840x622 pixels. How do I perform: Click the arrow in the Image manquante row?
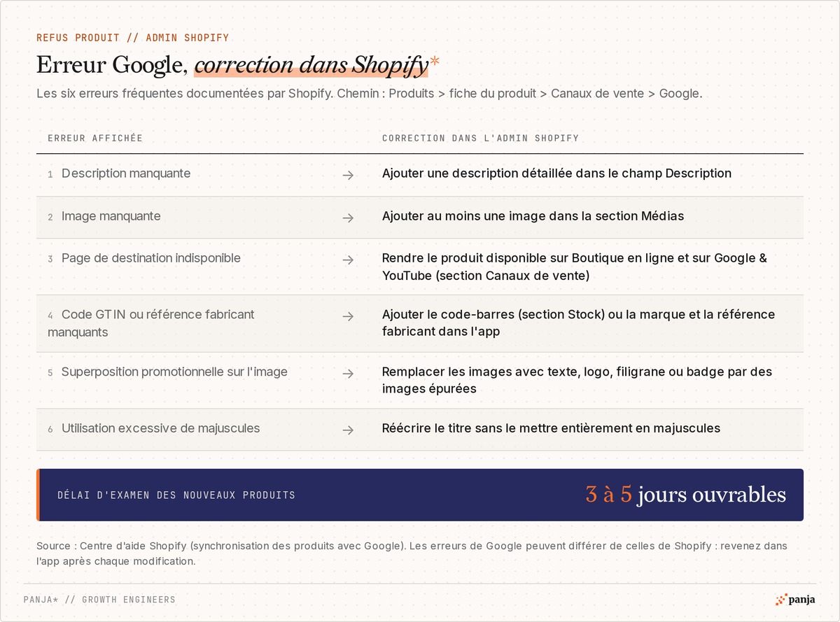coord(348,218)
